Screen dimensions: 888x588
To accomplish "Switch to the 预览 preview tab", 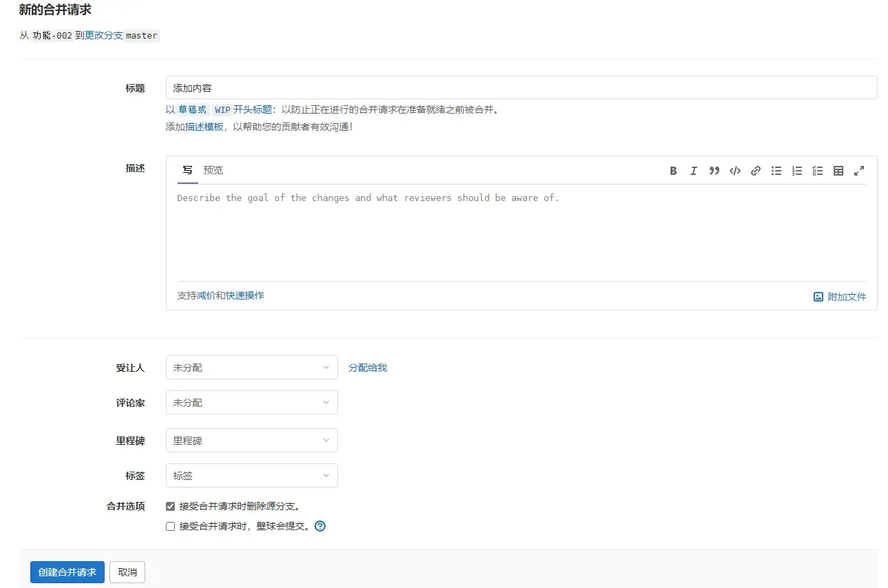I will click(213, 170).
